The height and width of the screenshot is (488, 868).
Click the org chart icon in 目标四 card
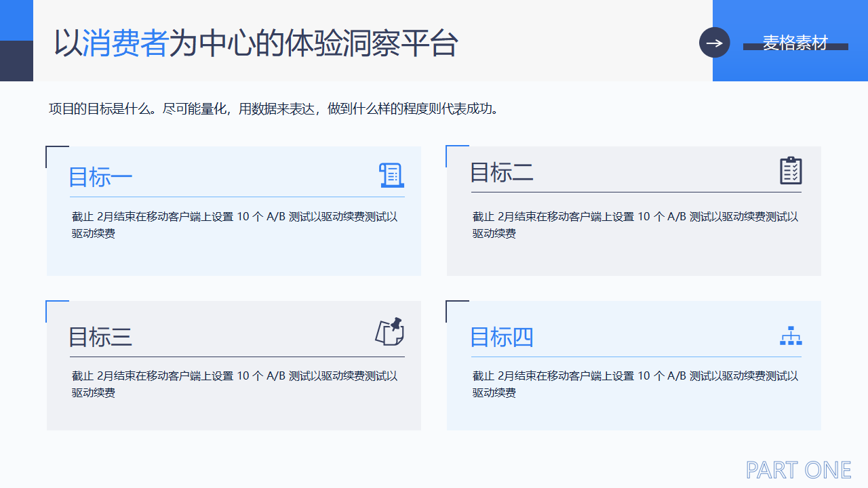[x=791, y=335]
